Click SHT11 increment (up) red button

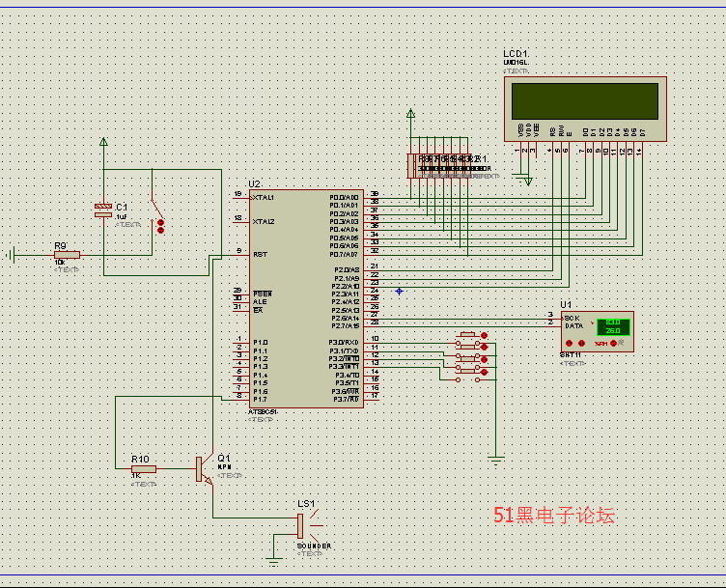tap(582, 343)
